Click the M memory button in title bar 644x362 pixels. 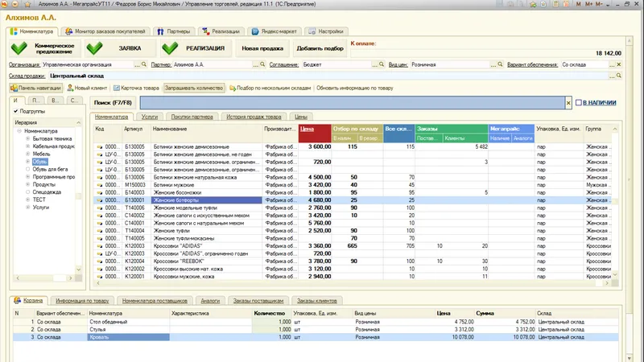tap(578, 4)
